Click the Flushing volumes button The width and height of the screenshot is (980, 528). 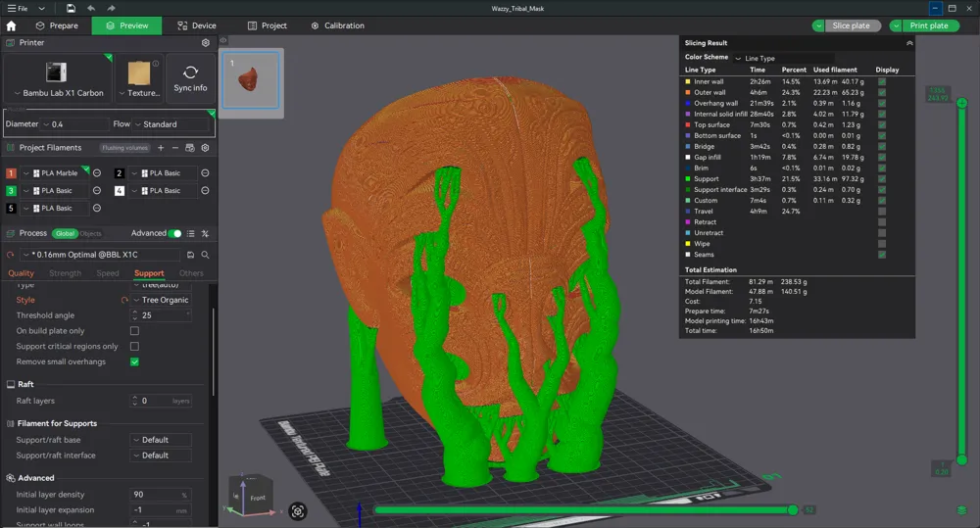point(124,148)
